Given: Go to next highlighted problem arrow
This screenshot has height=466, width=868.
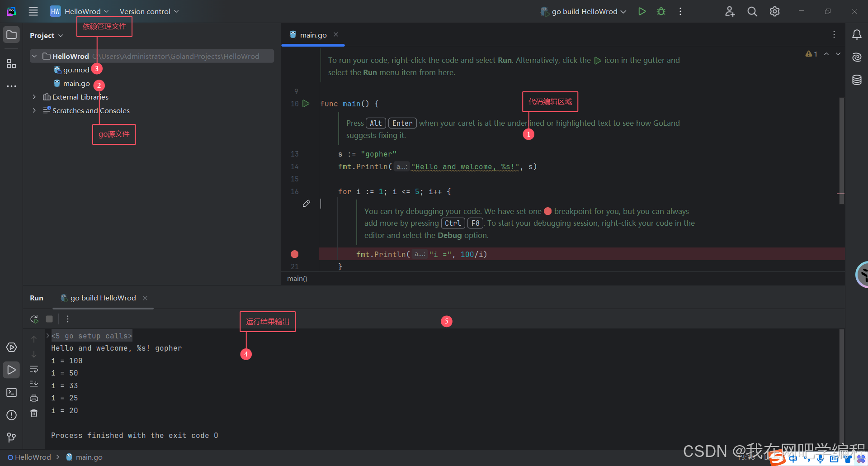Looking at the screenshot, I should pos(838,54).
